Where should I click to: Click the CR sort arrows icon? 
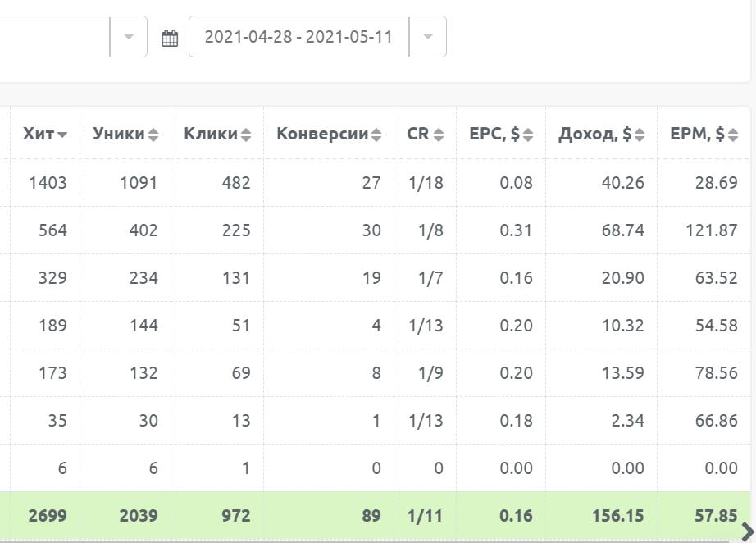[439, 135]
